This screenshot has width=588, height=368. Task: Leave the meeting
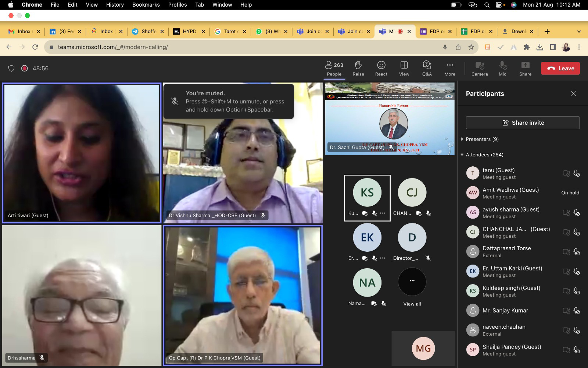point(560,68)
